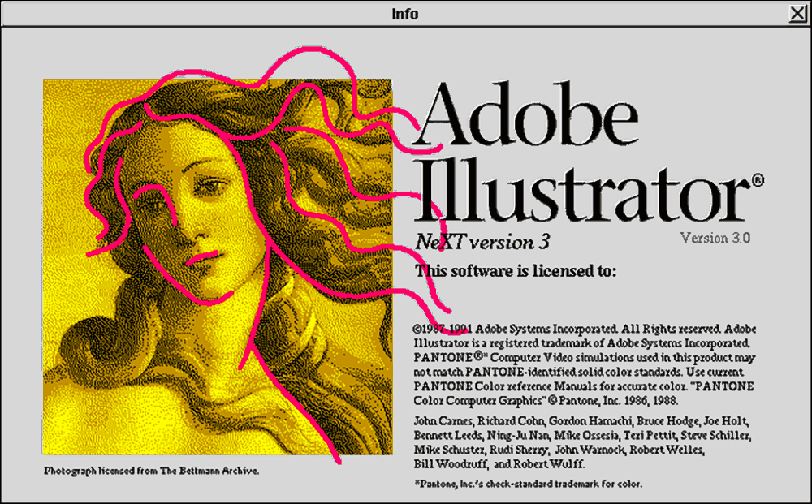Click the 'Version 3.0' label
This screenshot has width=812, height=504.
point(715,238)
